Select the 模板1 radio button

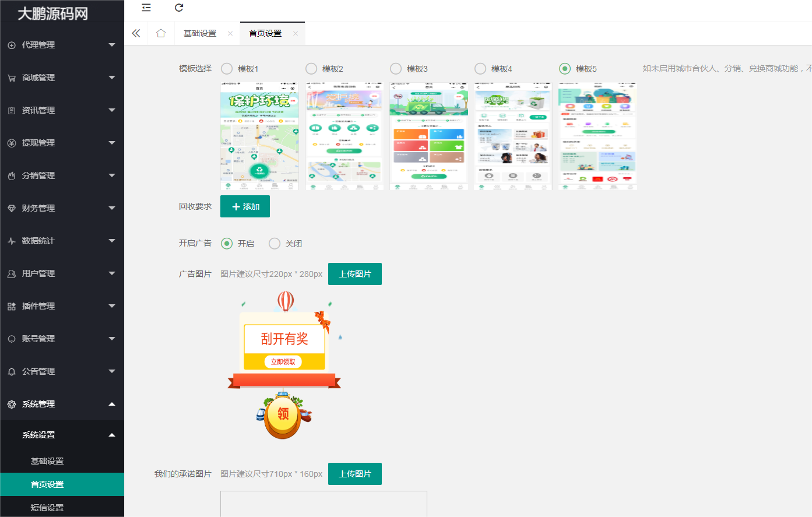[227, 68]
